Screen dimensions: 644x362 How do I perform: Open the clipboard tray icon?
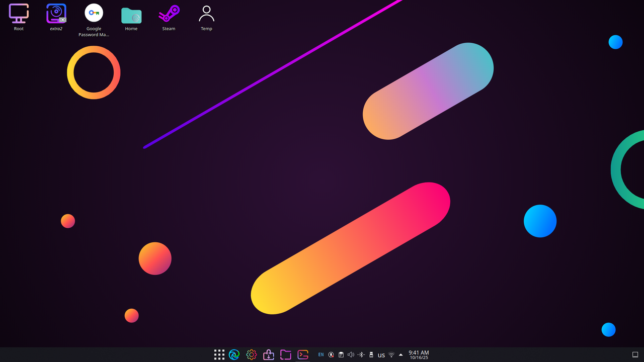click(341, 354)
